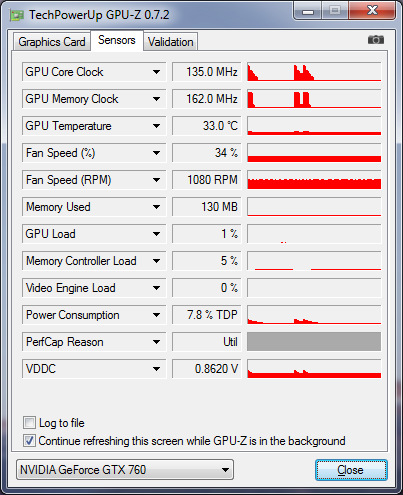Click the 33.0 °C temperature value field
Image resolution: width=403 pixels, height=495 pixels.
tap(206, 126)
